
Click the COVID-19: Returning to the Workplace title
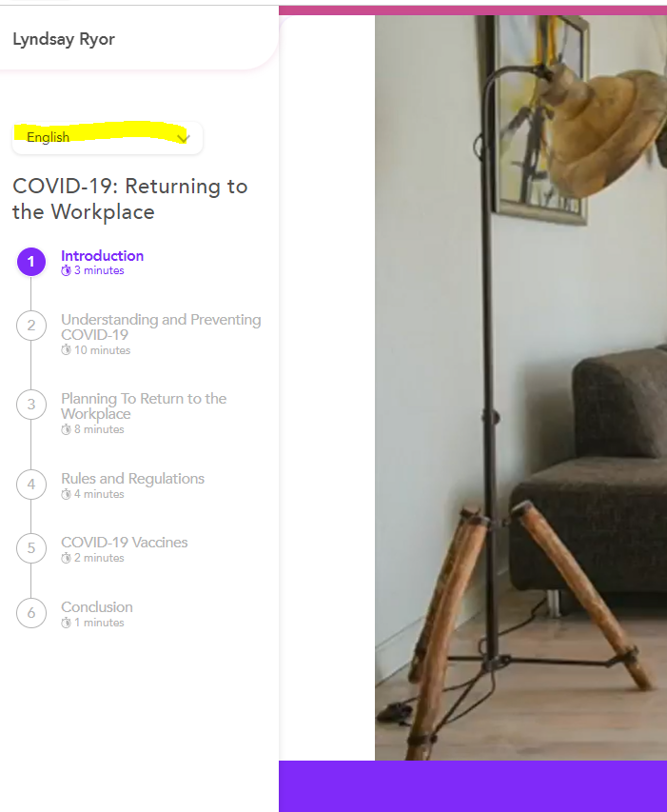point(130,199)
